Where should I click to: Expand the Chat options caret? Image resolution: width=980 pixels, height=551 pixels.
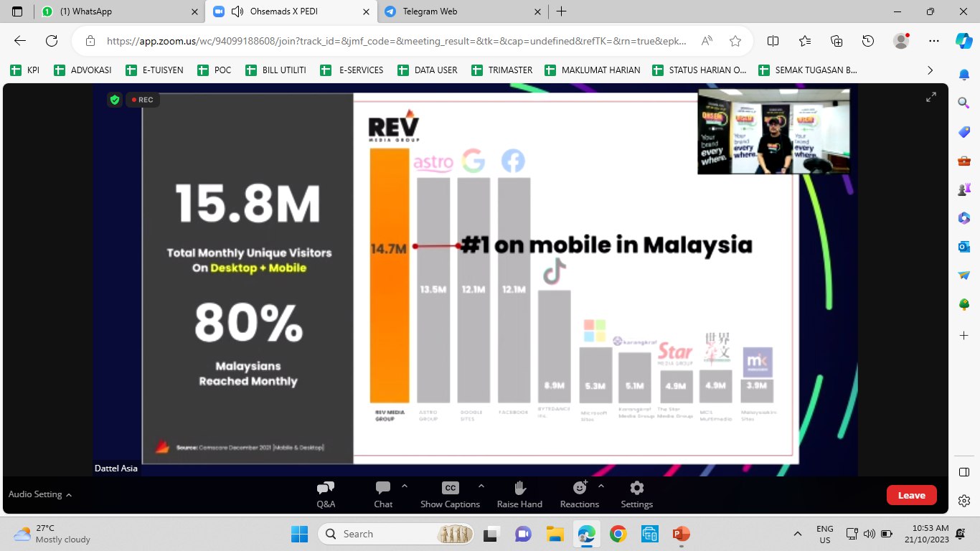tap(405, 486)
